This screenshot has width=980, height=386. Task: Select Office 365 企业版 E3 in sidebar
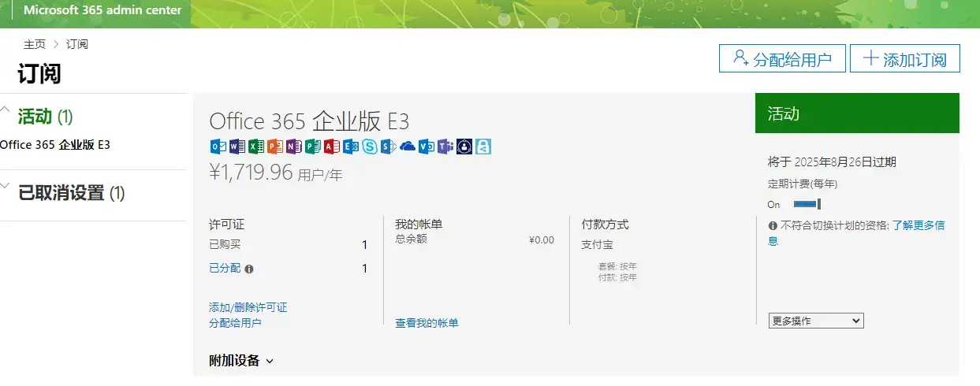point(55,145)
